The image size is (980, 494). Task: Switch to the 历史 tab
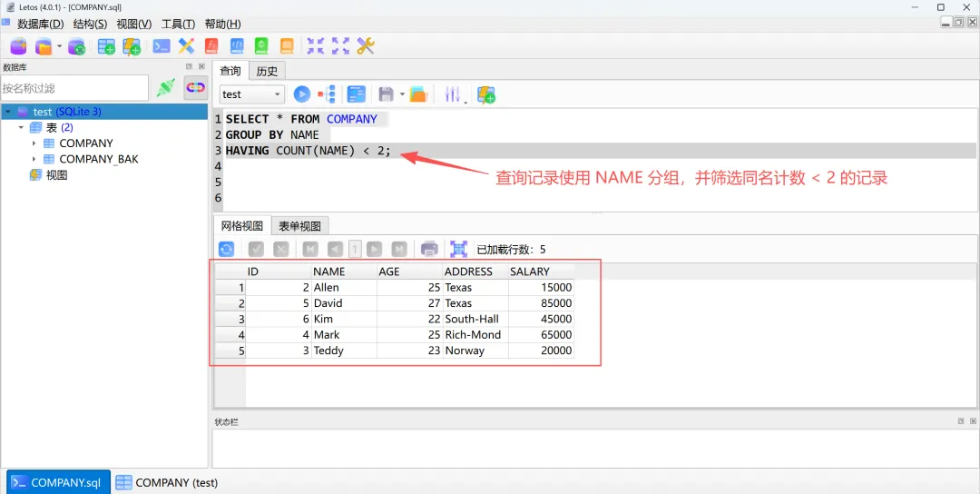pyautogui.click(x=267, y=72)
